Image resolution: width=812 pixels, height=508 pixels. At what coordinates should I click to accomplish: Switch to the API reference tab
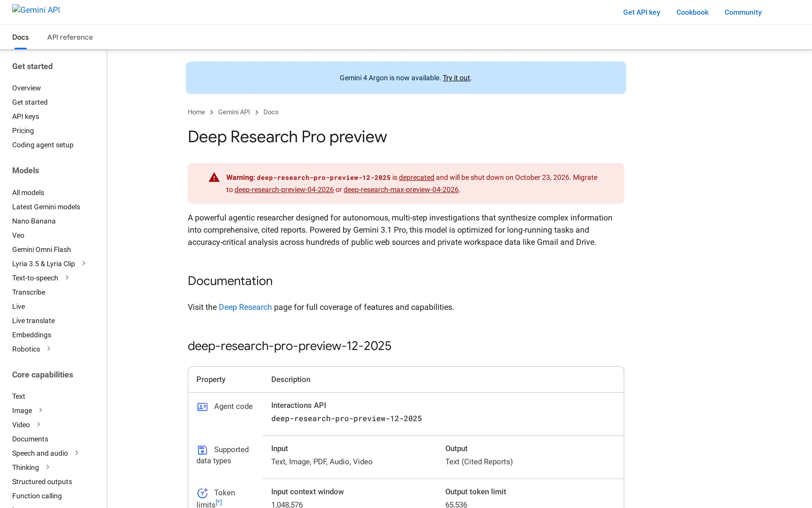70,37
